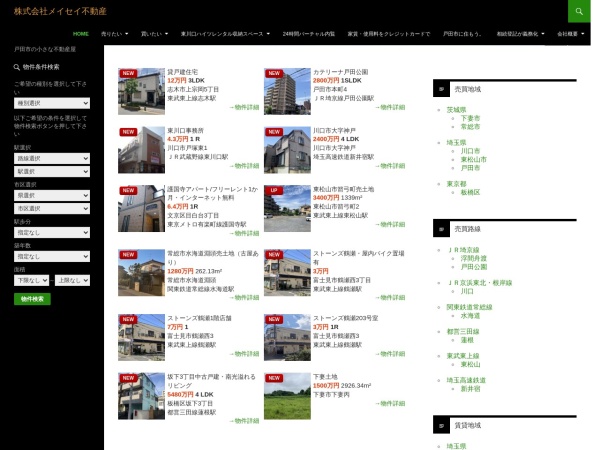Open the 板橋区 area link
The image size is (600, 450).
[x=470, y=192]
